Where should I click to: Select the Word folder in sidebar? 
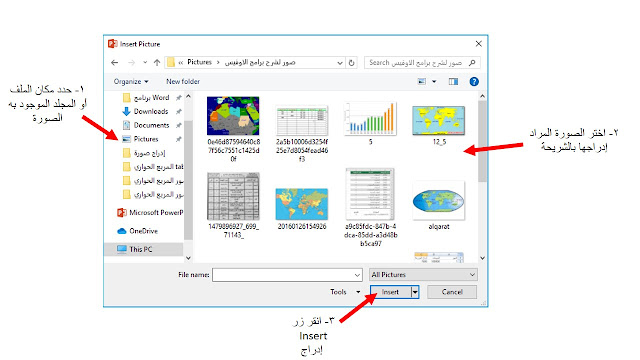[x=151, y=98]
